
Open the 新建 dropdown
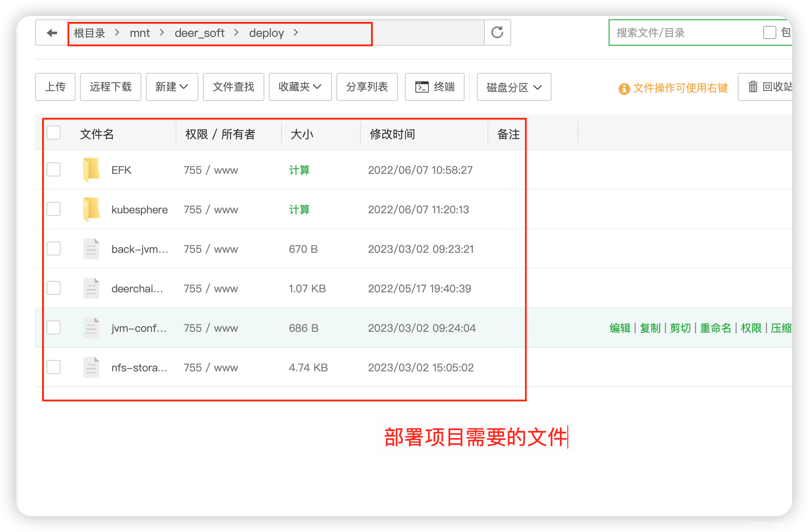click(x=172, y=87)
